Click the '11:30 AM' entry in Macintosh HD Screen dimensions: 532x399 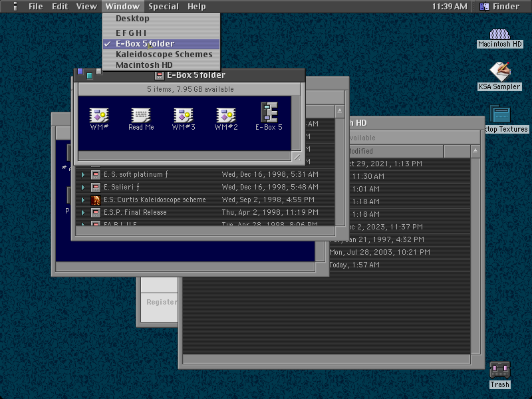(x=368, y=176)
